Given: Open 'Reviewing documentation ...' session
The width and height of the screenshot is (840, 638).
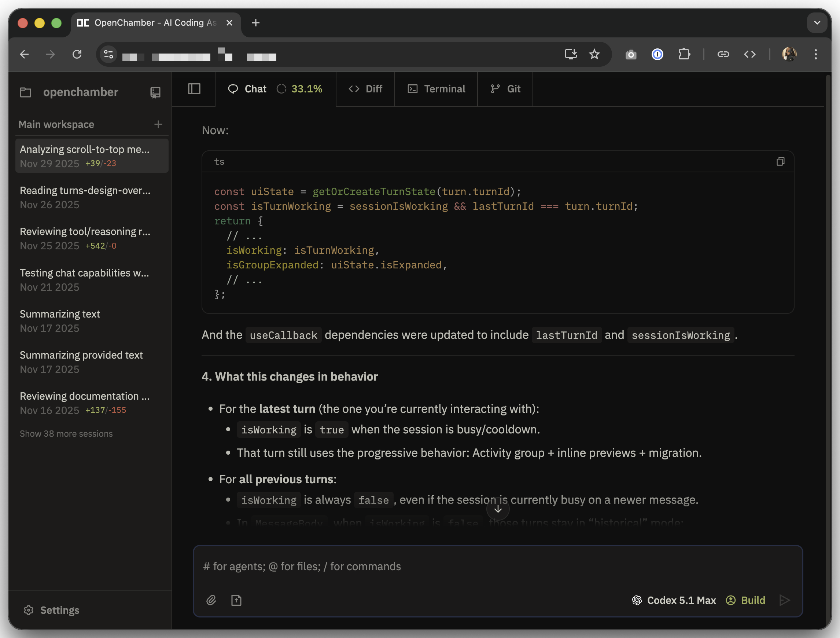Looking at the screenshot, I should 92,403.
